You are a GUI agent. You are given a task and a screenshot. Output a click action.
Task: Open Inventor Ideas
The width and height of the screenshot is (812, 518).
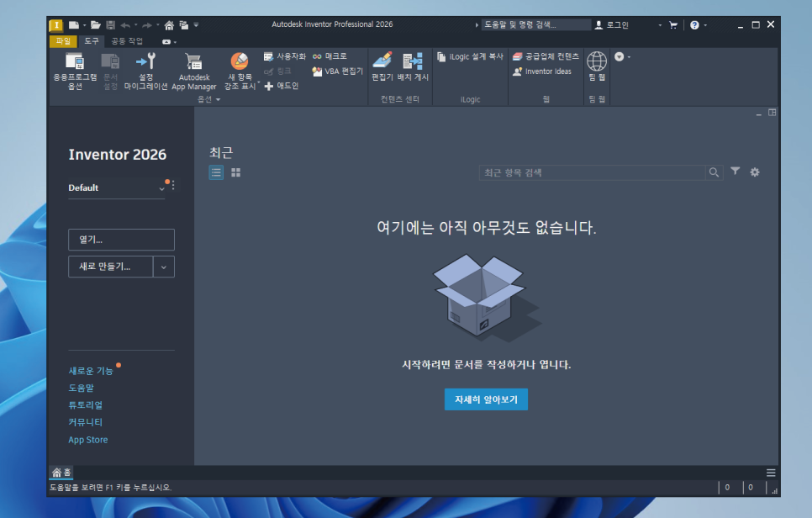tap(541, 71)
